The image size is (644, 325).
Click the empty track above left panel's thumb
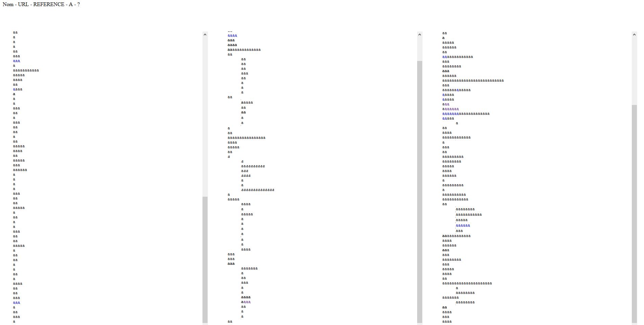205,115
